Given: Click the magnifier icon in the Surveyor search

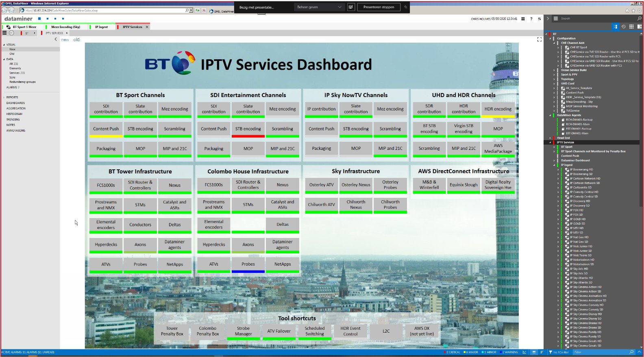Looking at the screenshot, I should tap(639, 18).
